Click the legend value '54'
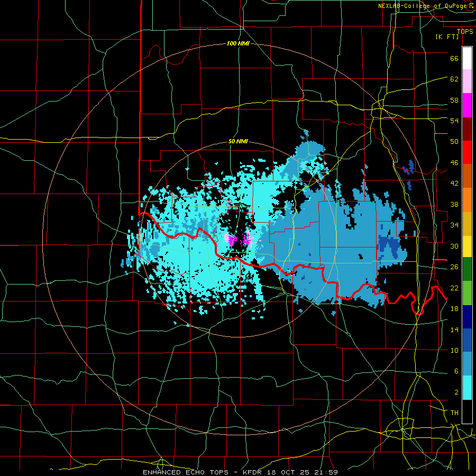The width and height of the screenshot is (476, 476). [x=454, y=121]
